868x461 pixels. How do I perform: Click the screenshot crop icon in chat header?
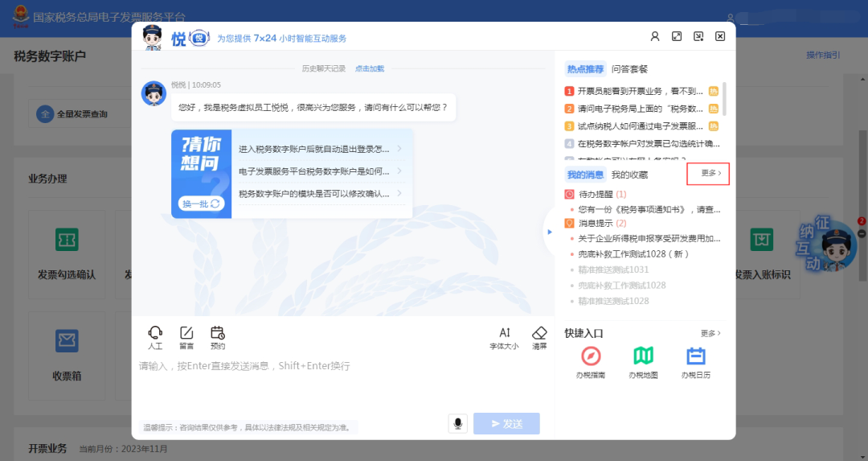(x=698, y=36)
